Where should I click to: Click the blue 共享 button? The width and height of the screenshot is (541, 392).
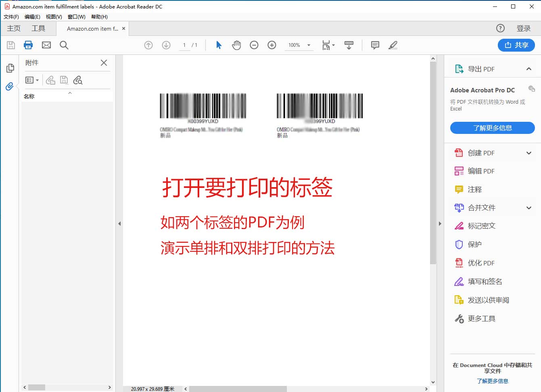(x=516, y=45)
